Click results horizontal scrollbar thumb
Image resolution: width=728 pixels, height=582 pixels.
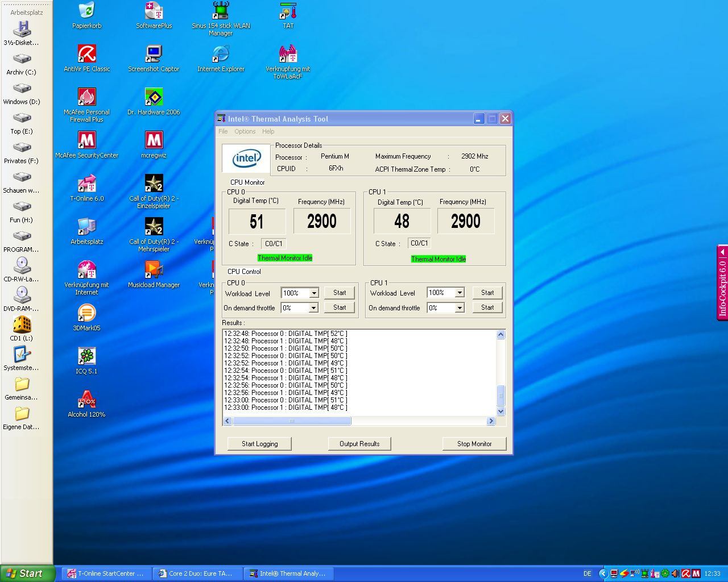pyautogui.click(x=292, y=421)
